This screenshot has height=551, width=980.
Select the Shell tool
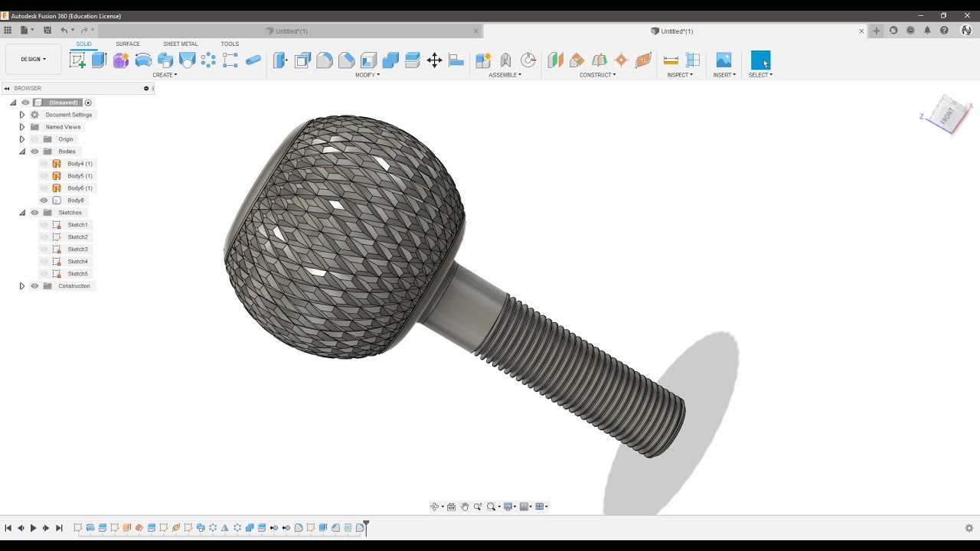tap(369, 60)
